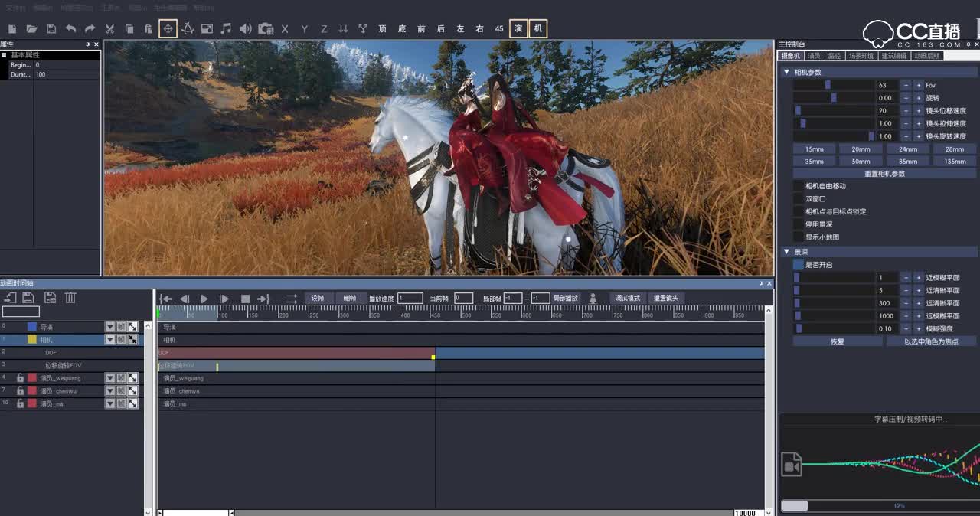The width and height of the screenshot is (980, 516).
Task: Open dropdown arrow on 演员_ma track
Action: (x=109, y=403)
